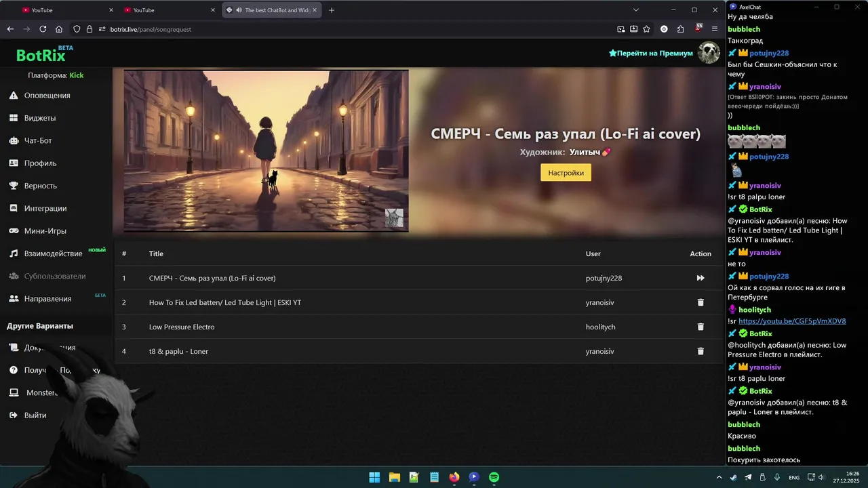868x488 pixels.
Task: Click the Платформа: Kick label
Action: point(56,75)
